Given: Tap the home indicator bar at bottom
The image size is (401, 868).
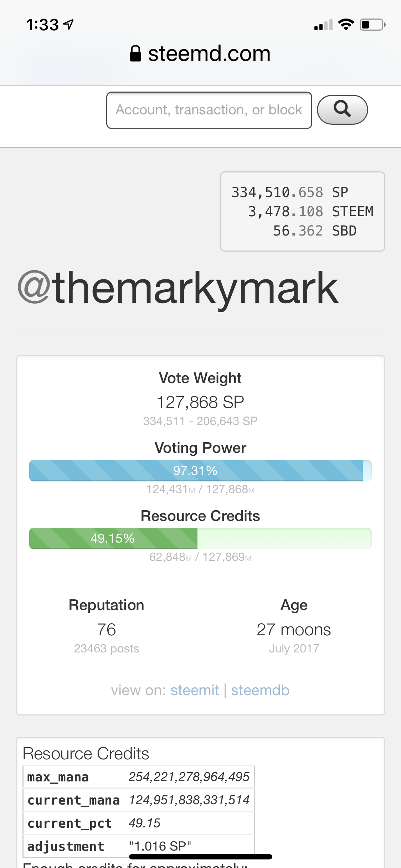Looking at the screenshot, I should point(201,857).
